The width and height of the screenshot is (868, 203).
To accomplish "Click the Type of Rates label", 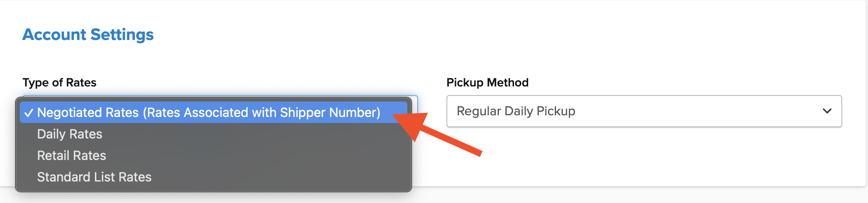I will click(x=59, y=83).
